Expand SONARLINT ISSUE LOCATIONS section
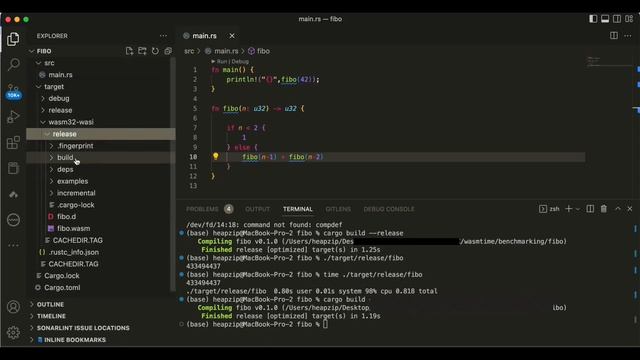 click(83, 328)
